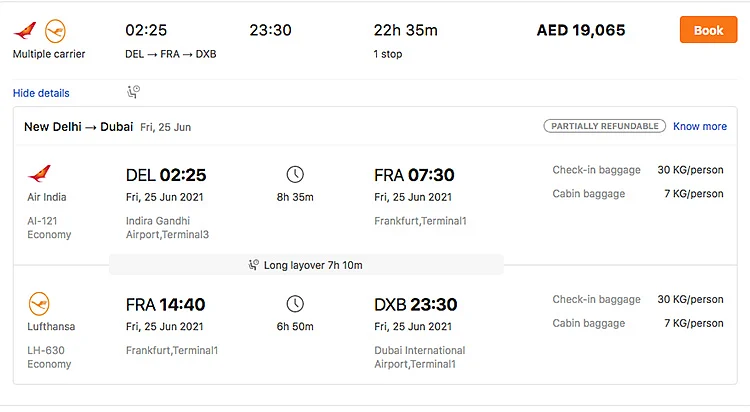750x412 pixels.
Task: Click the 1 stop label
Action: click(x=388, y=54)
